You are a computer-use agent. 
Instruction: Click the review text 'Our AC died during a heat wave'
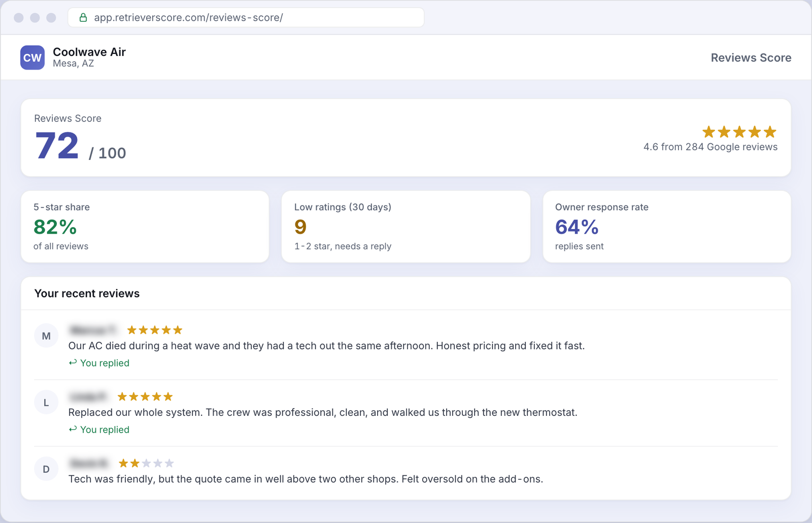[x=326, y=346]
